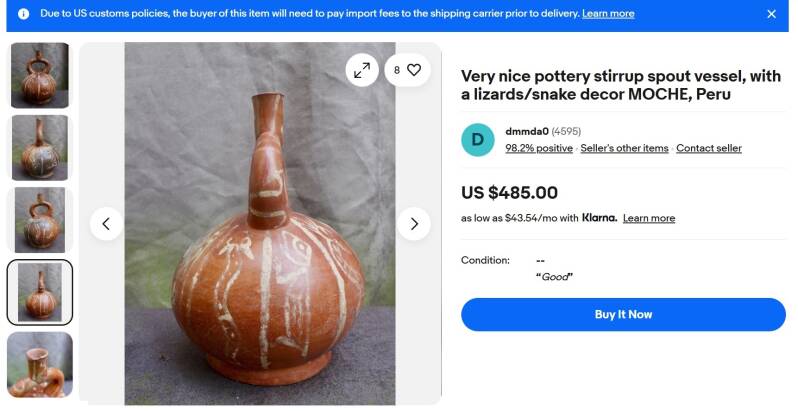The image size is (798, 411).
Task: Select the fourth highlighted vessel thumbnail
Action: point(40,292)
